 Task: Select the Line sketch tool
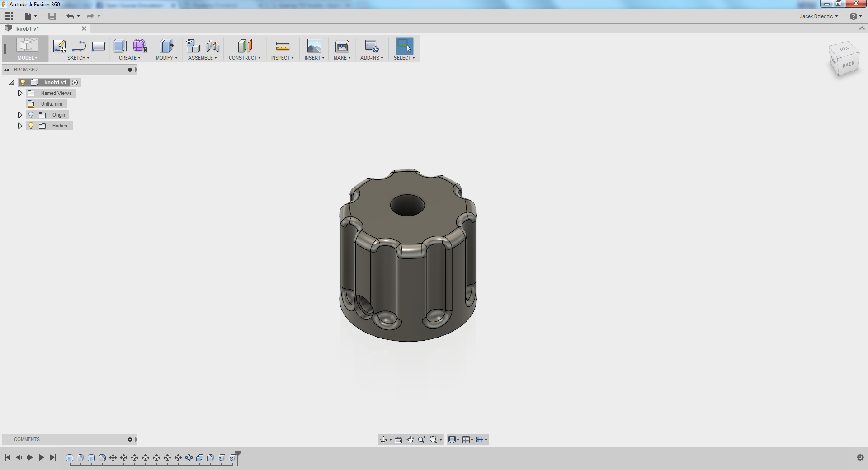pyautogui.click(x=79, y=46)
